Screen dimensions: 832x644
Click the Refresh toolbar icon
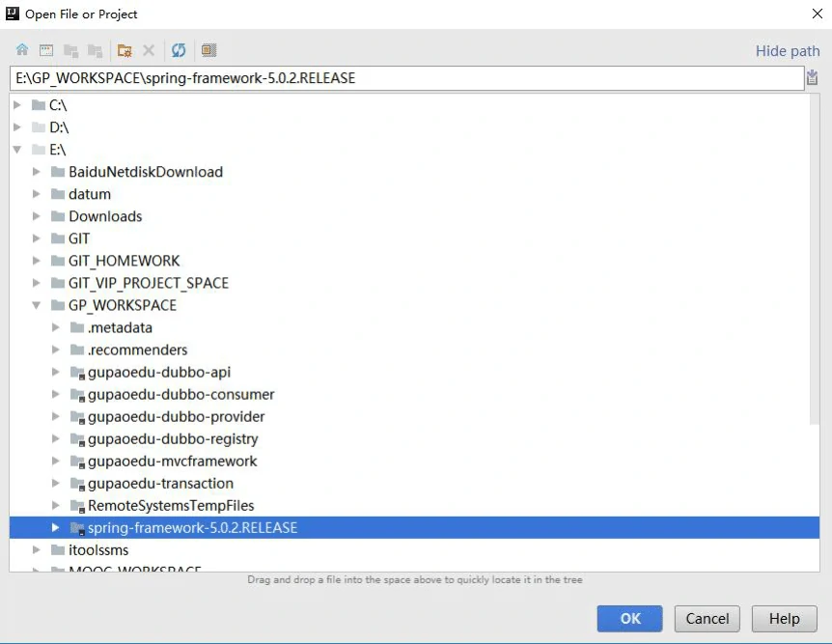pos(179,50)
